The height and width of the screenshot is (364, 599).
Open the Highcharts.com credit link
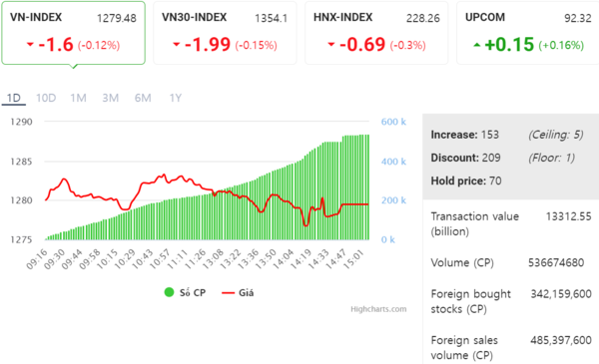[x=378, y=309]
